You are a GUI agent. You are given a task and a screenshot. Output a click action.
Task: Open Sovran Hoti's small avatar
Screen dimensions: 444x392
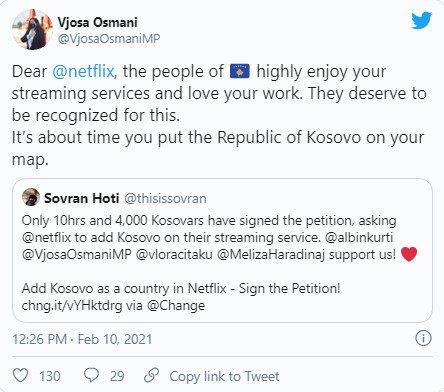pos(31,197)
